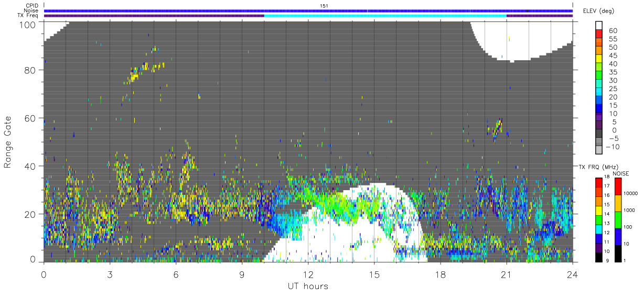Click the NOISE colorbar label '1'
The width and height of the screenshot is (644, 297).
click(x=625, y=262)
